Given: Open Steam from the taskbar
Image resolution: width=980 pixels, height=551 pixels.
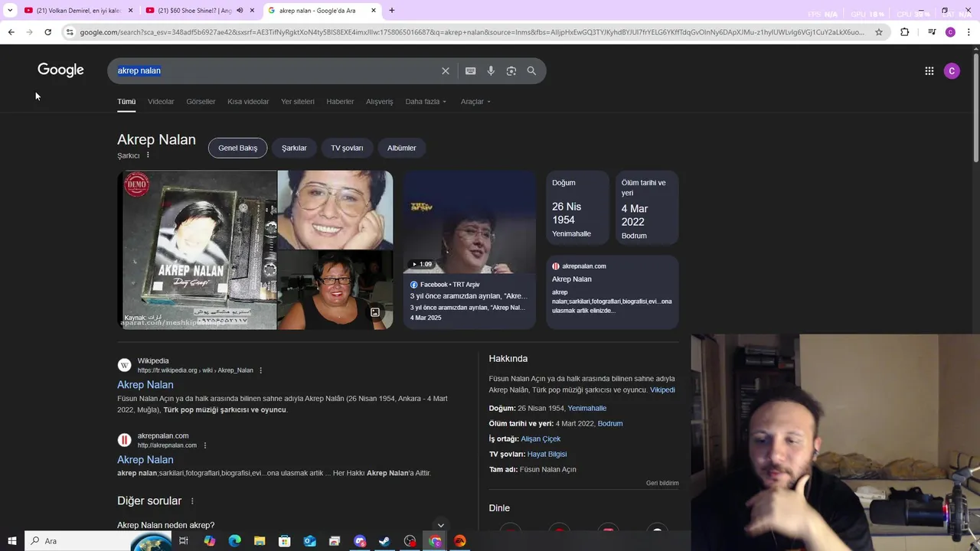Looking at the screenshot, I should pyautogui.click(x=384, y=541).
